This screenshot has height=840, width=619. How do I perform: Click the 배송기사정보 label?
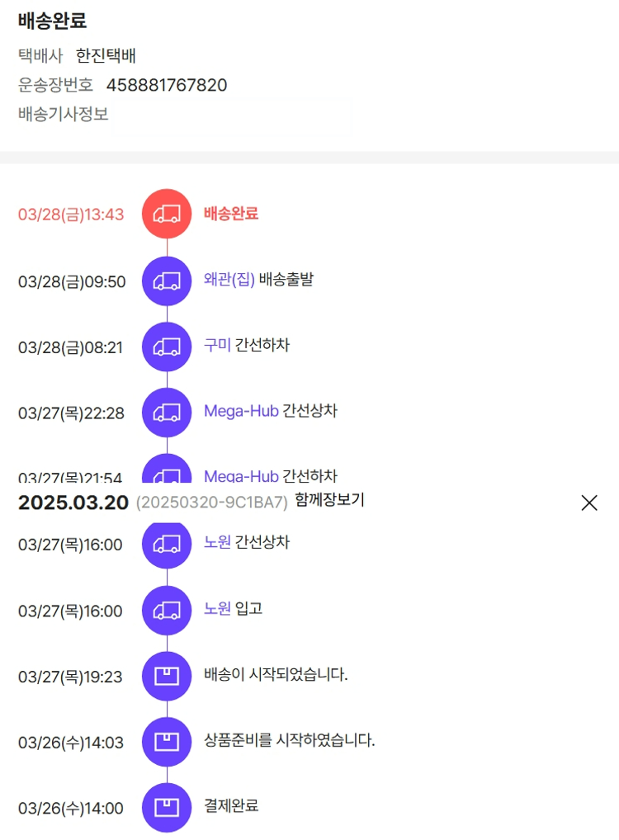point(64,114)
